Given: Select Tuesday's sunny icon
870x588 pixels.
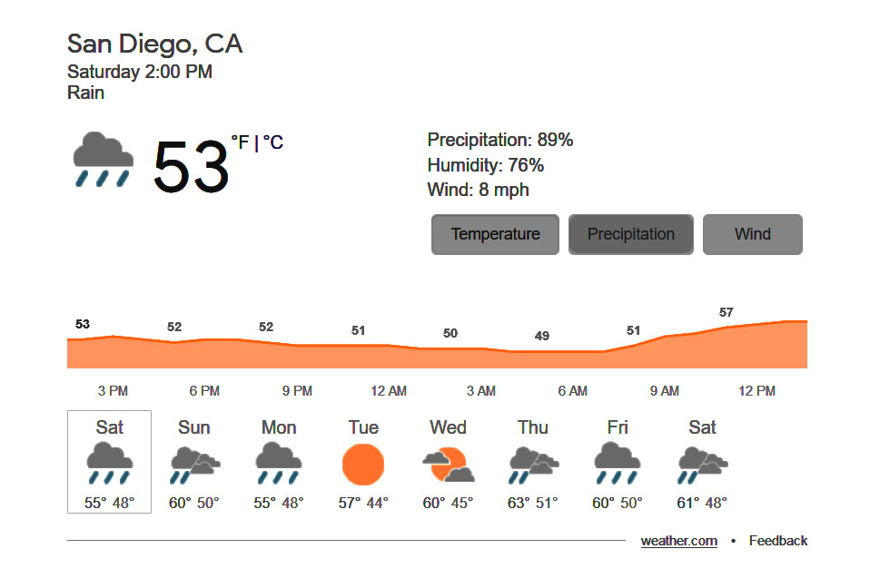Looking at the screenshot, I should pos(363,465).
